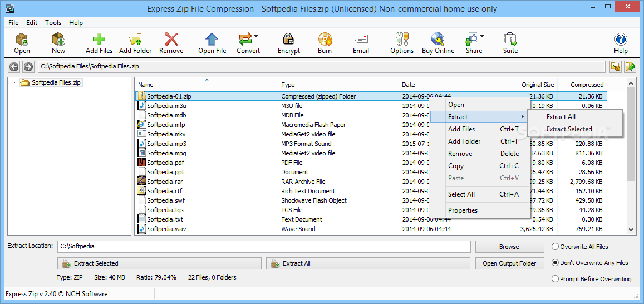Screen dimensions: 644x304
Task: Choose Add Files in the context menu
Action: click(x=479, y=129)
